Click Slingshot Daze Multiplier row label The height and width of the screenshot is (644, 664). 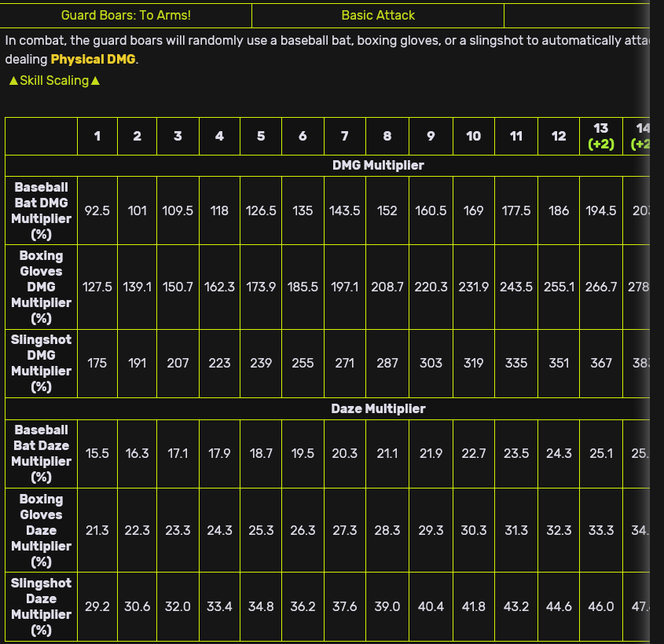pyautogui.click(x=41, y=607)
